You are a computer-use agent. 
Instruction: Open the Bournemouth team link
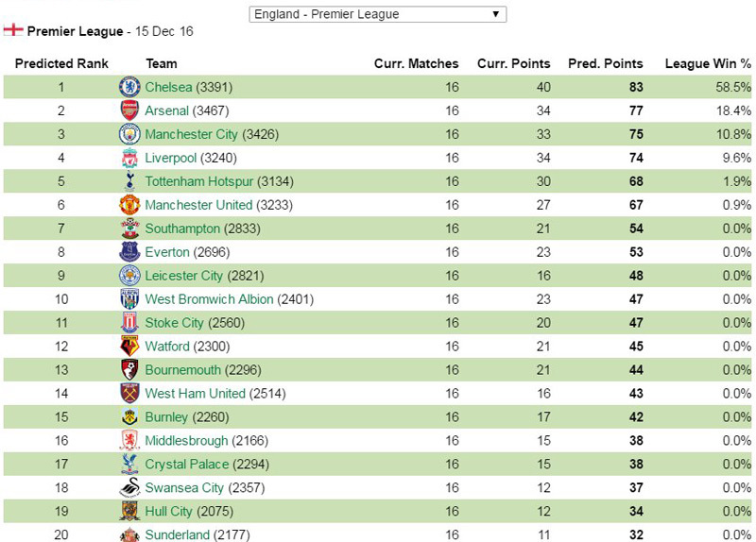[182, 370]
